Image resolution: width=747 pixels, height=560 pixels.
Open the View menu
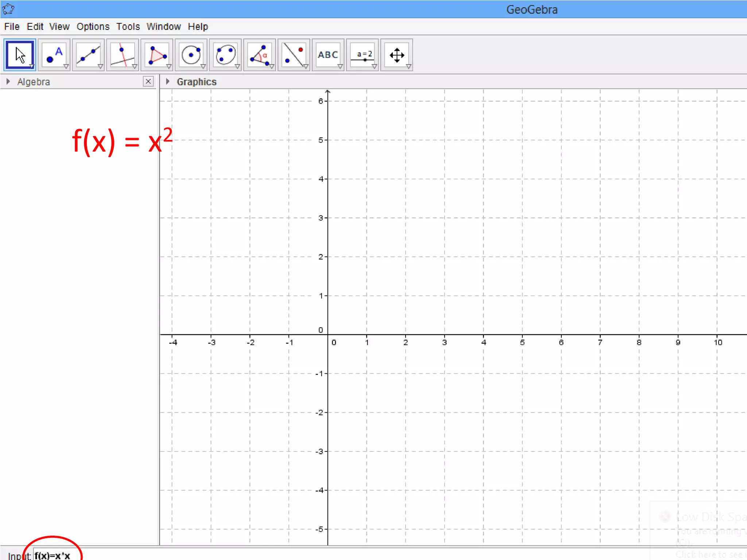[59, 27]
